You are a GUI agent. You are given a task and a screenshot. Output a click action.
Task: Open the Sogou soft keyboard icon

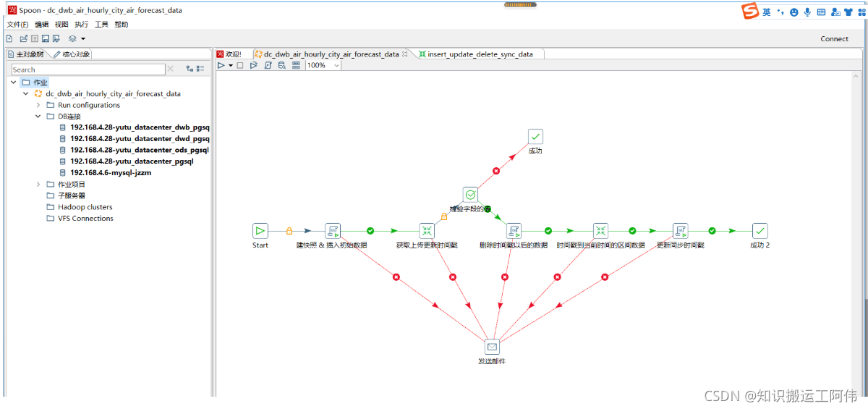[821, 12]
